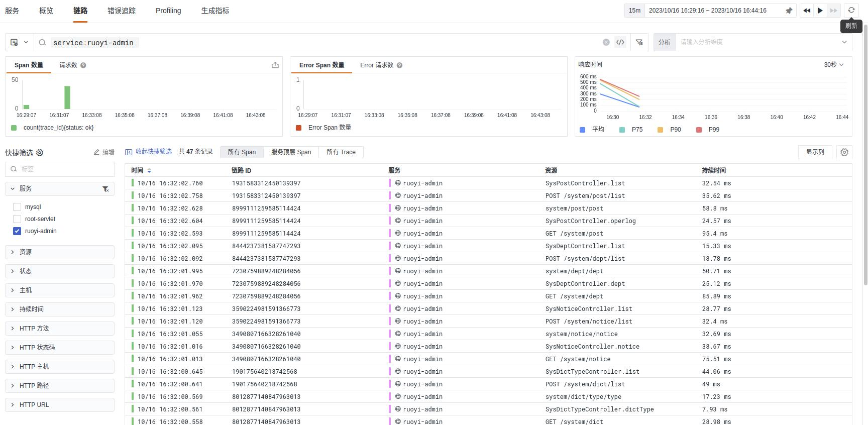The width and height of the screenshot is (868, 425).
Task: Export the Span count chart
Action: point(275,65)
